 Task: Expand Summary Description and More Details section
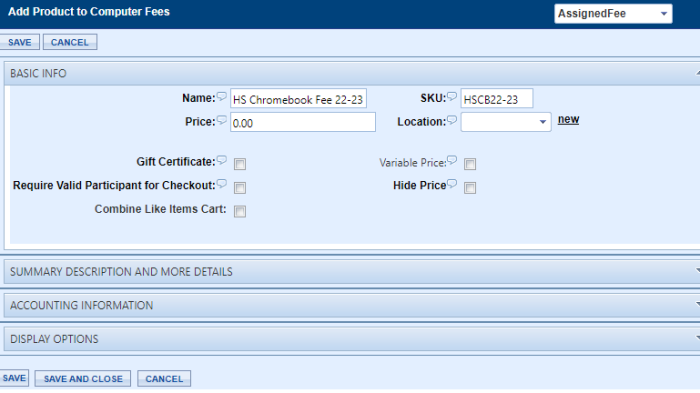tap(352, 272)
